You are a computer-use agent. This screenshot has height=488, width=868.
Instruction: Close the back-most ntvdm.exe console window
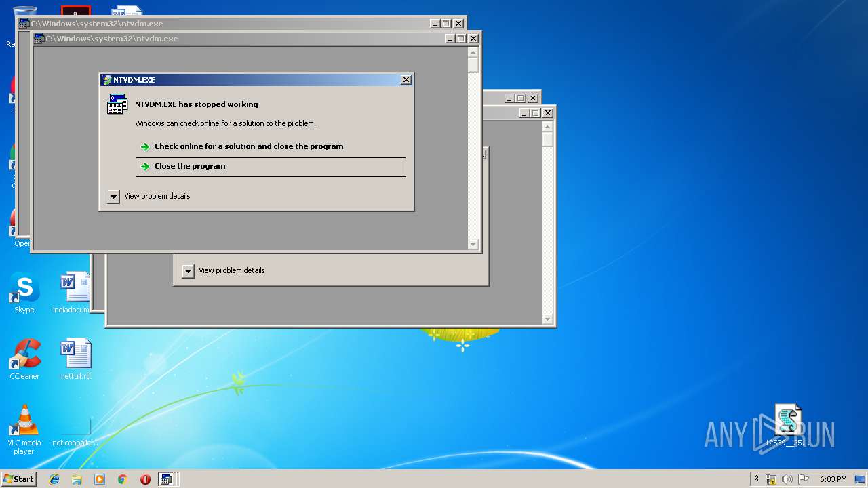click(x=458, y=24)
